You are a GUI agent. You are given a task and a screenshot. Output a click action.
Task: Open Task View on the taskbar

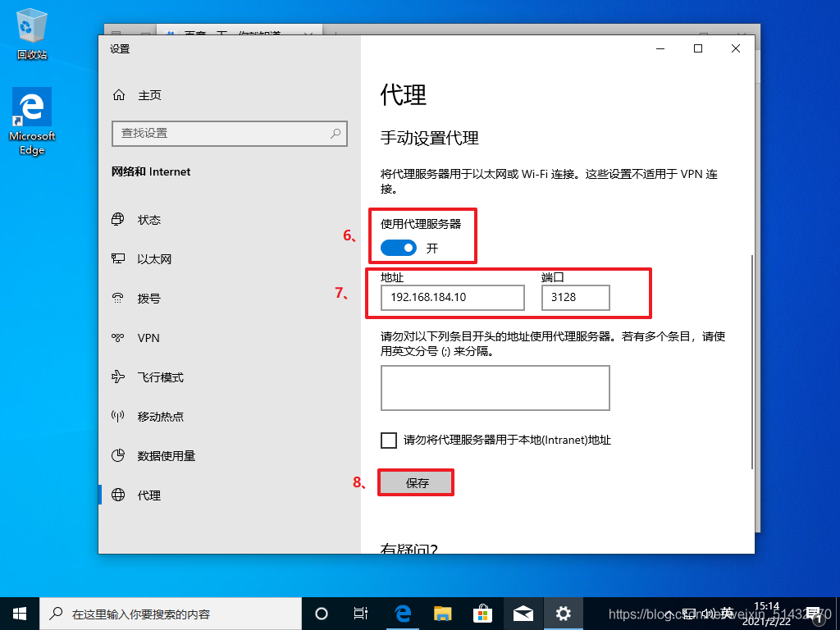[x=361, y=614]
